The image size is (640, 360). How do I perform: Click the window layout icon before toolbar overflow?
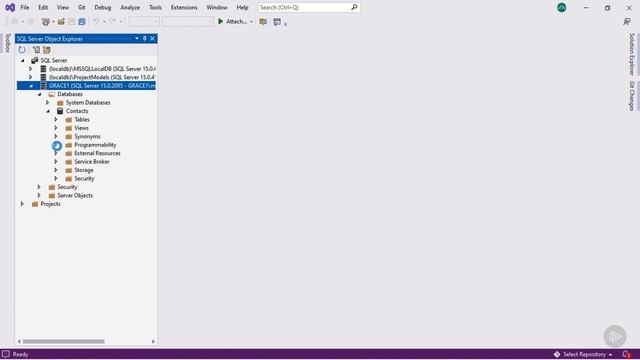pyautogui.click(x=277, y=22)
